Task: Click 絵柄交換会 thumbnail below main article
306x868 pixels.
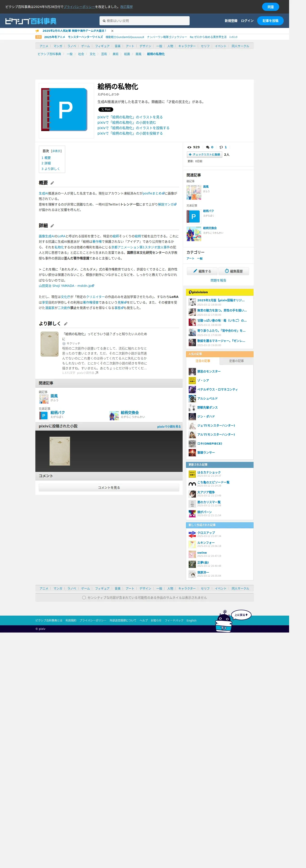Action: [x=114, y=416]
